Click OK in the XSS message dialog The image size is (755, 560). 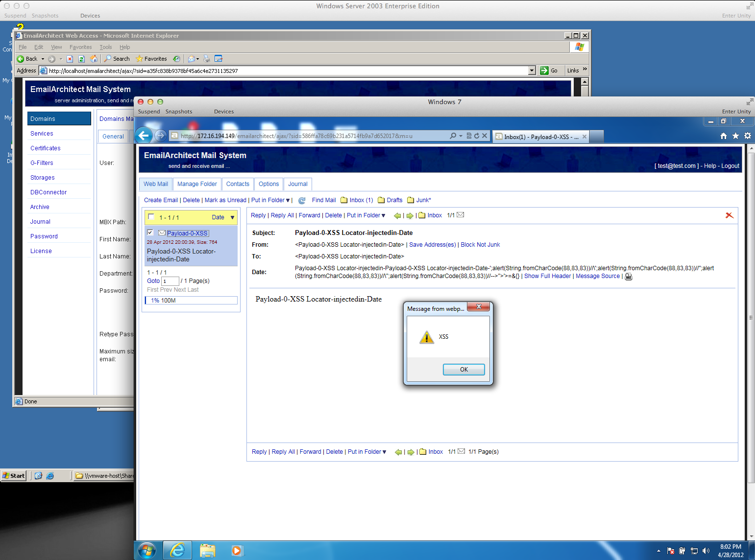tap(463, 370)
